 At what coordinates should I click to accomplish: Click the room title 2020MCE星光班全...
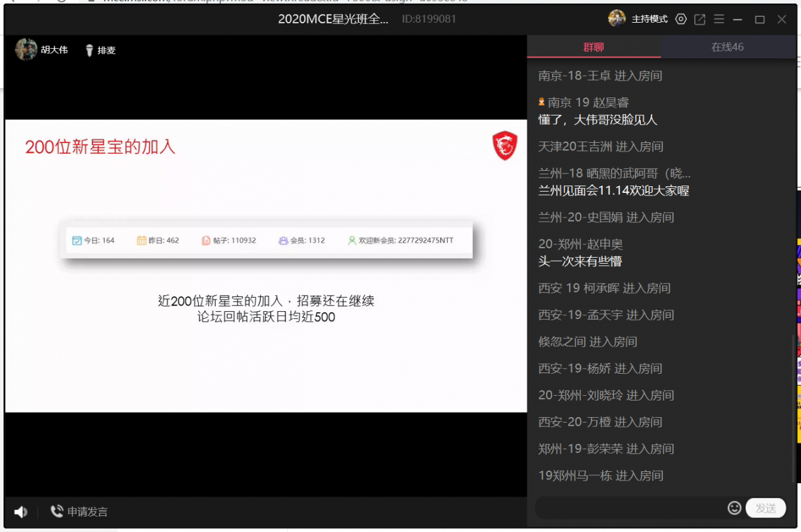[333, 19]
